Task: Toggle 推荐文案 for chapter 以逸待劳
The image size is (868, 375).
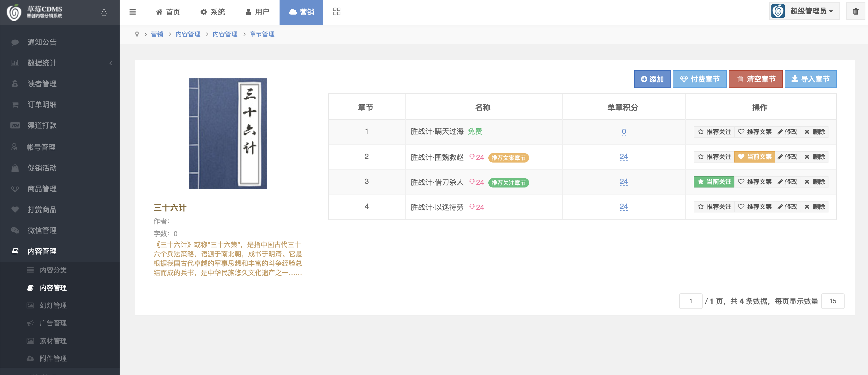Action: click(x=754, y=206)
